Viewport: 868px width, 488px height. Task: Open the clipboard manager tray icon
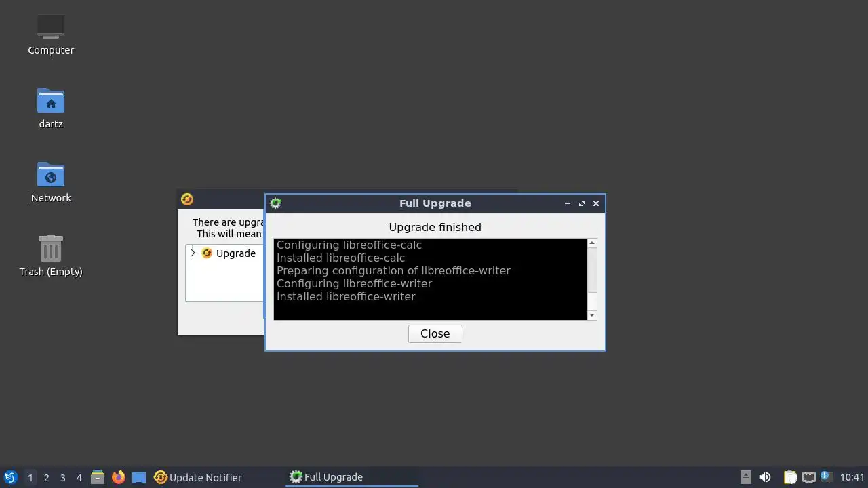[x=790, y=477]
